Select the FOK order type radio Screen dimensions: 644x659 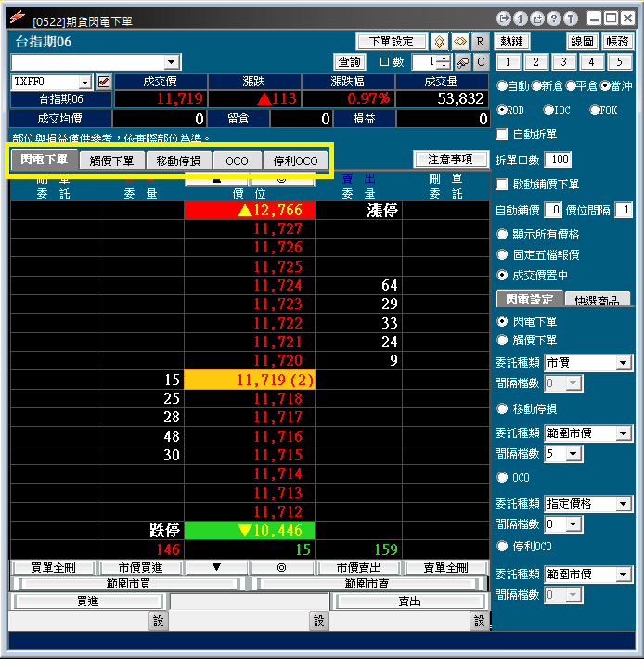(595, 110)
